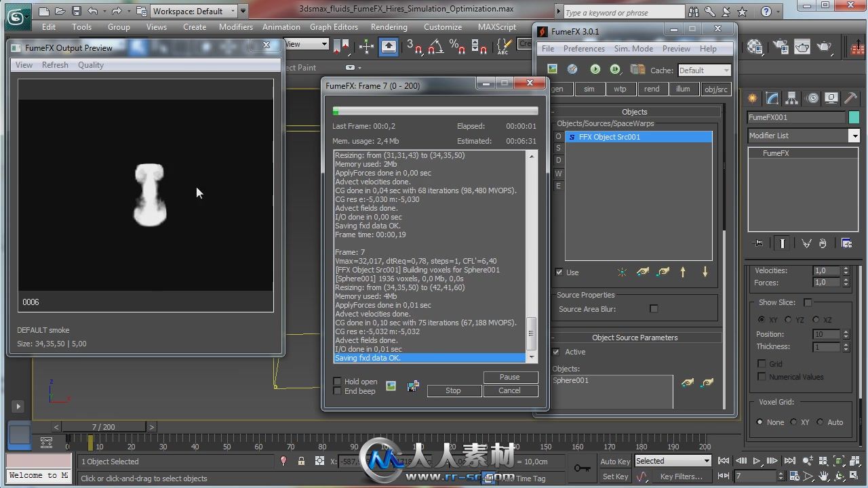Screen dimensions: 868x488
Task: Increase Velocities spinner value
Action: point(846,268)
